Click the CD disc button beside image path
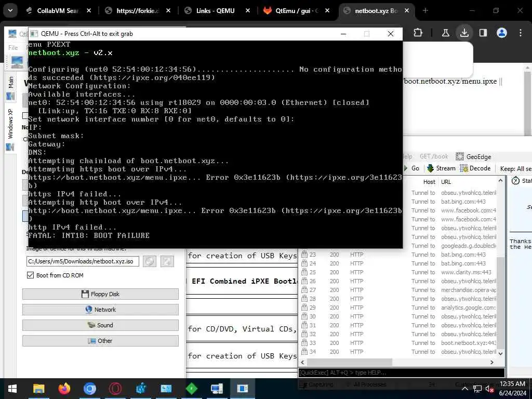532x399 pixels. point(149,261)
